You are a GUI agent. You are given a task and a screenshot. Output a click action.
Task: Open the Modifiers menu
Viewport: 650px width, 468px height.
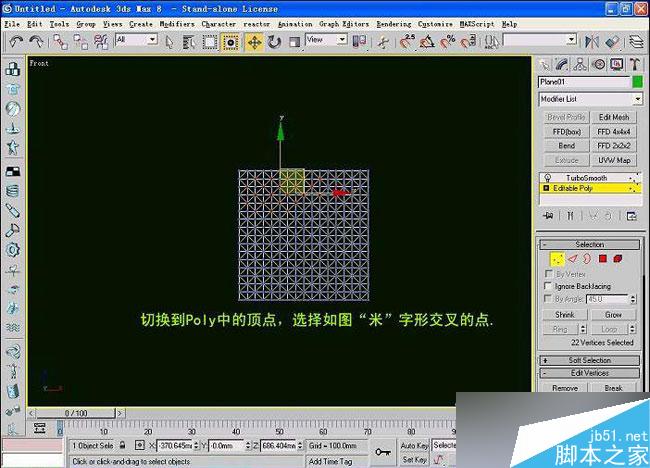tap(177, 24)
